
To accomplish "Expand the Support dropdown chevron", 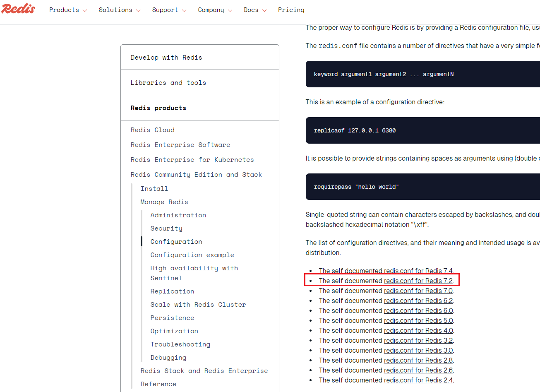I will point(184,10).
